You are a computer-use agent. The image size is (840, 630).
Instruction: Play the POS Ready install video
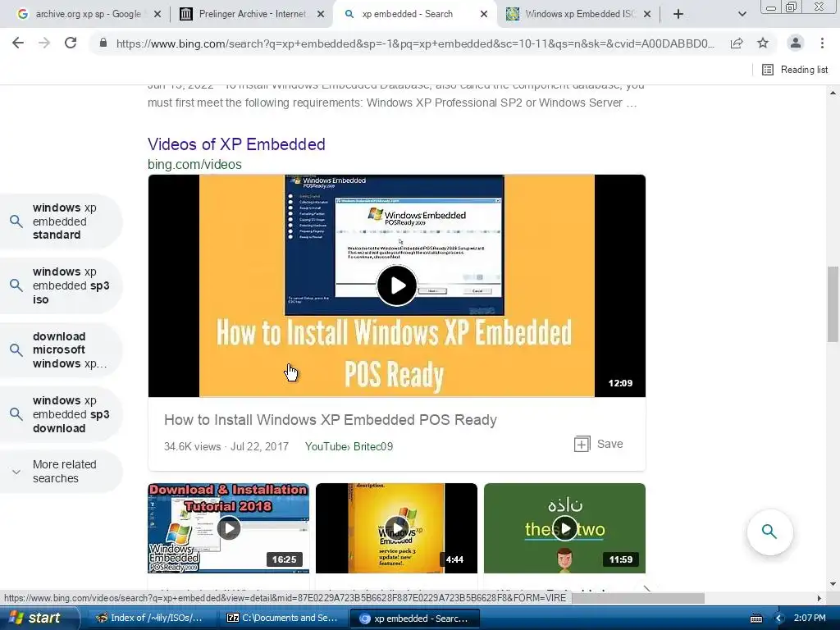[x=396, y=285]
